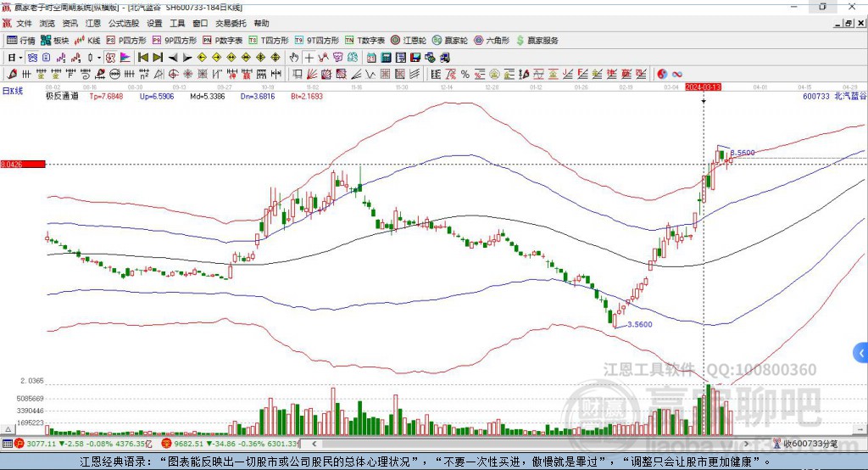
Task: Step chart right with black right arrow
Action: click(187, 57)
